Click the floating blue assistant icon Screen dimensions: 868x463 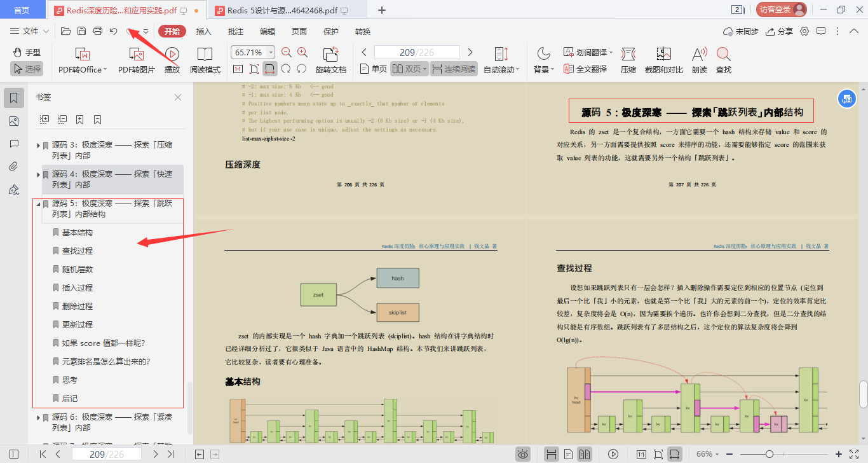tap(846, 99)
